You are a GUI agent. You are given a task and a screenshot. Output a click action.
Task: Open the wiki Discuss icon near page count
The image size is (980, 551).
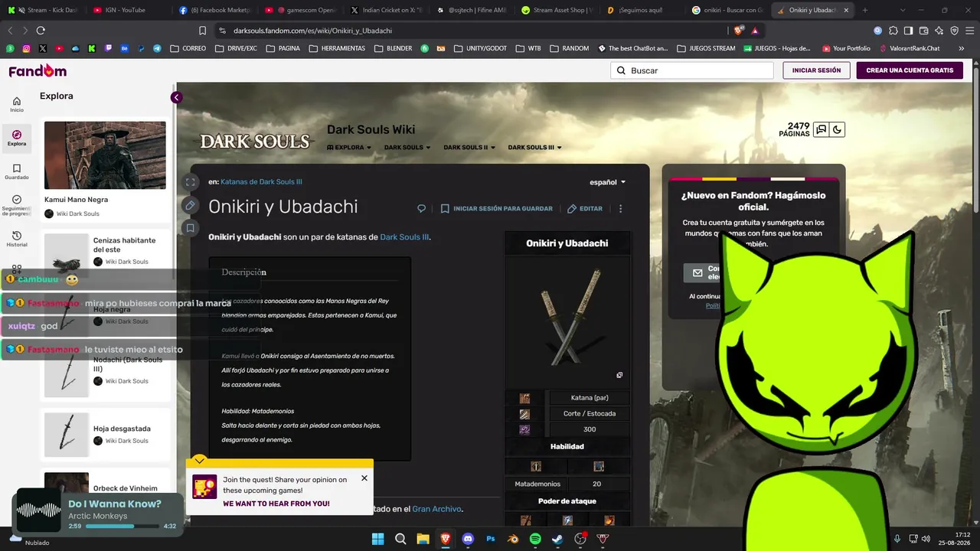coord(821,130)
